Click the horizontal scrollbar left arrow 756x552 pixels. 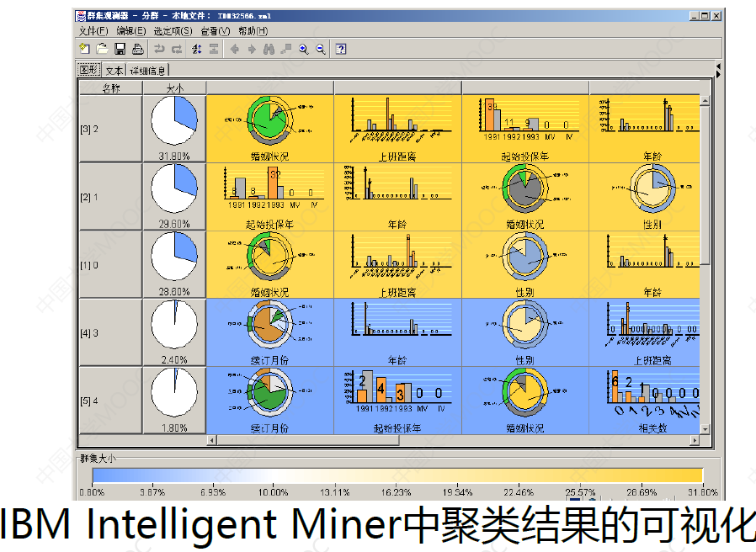(211, 440)
